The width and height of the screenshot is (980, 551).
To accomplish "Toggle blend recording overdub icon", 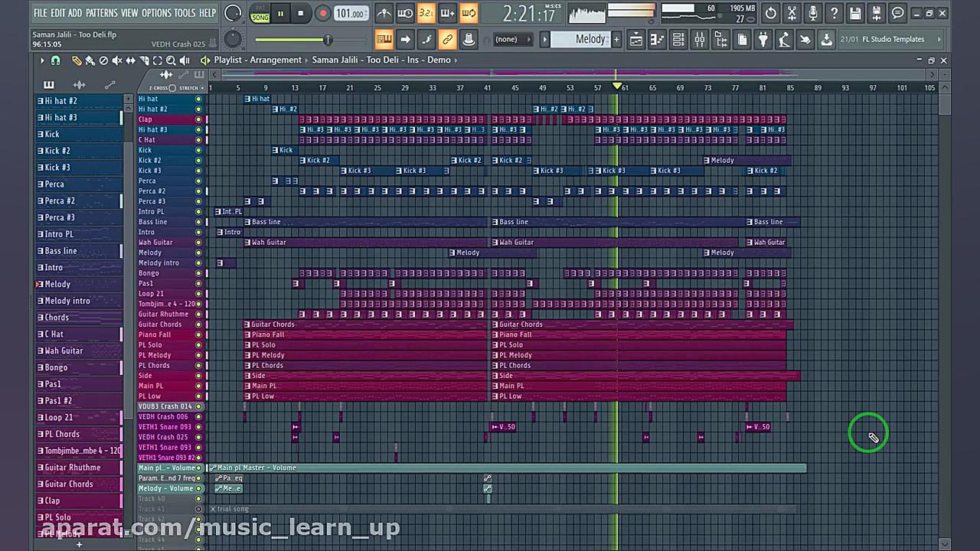I will pyautogui.click(x=447, y=13).
